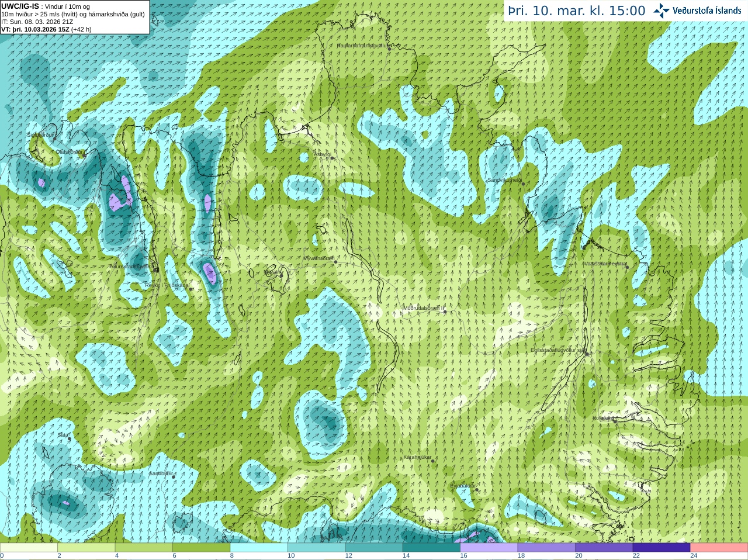Viewport: 748px width, 560px height.
Task: Click the Mývatn station marker
Action: (280, 275)
